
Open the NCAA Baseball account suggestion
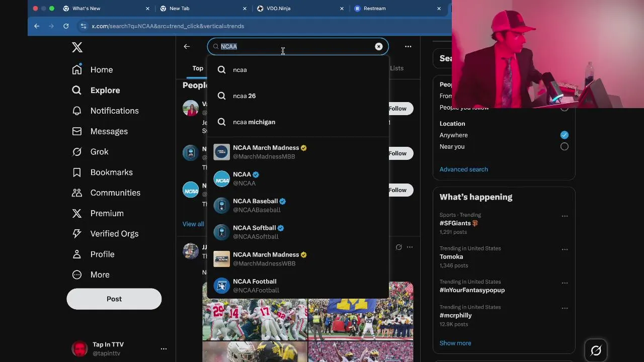tap(298, 205)
